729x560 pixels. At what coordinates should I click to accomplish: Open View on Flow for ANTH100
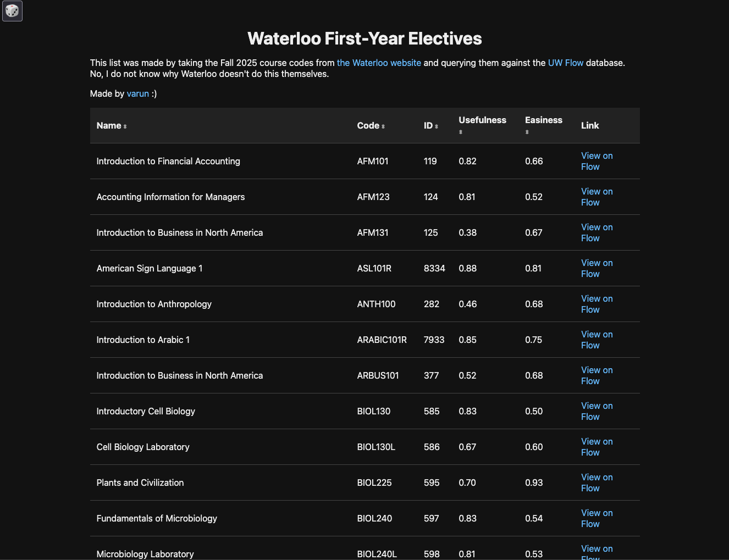coord(597,304)
